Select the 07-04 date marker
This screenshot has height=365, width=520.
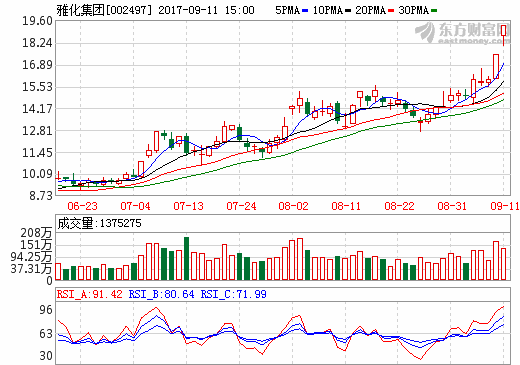(135, 206)
